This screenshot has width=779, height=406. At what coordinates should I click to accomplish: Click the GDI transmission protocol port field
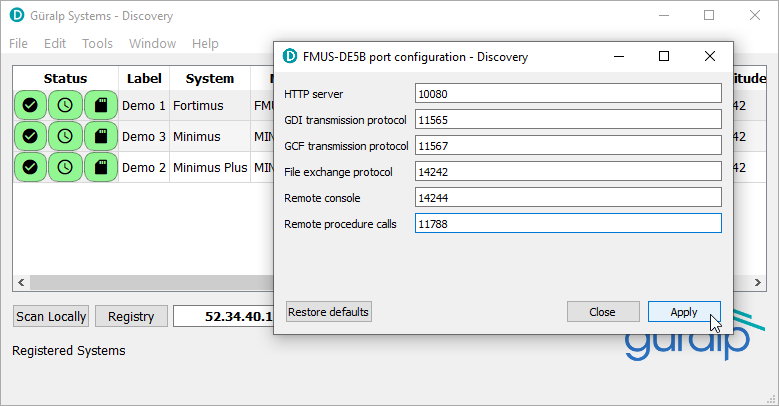click(568, 120)
